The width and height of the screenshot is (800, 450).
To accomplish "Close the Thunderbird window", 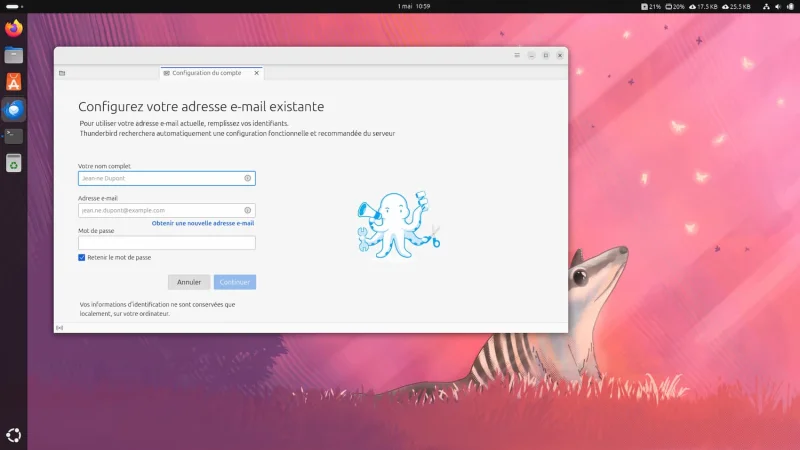I will 560,55.
